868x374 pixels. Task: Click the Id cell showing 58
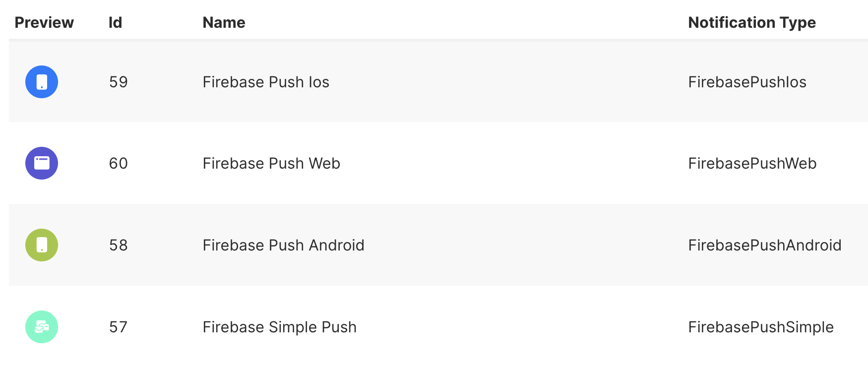tap(119, 245)
